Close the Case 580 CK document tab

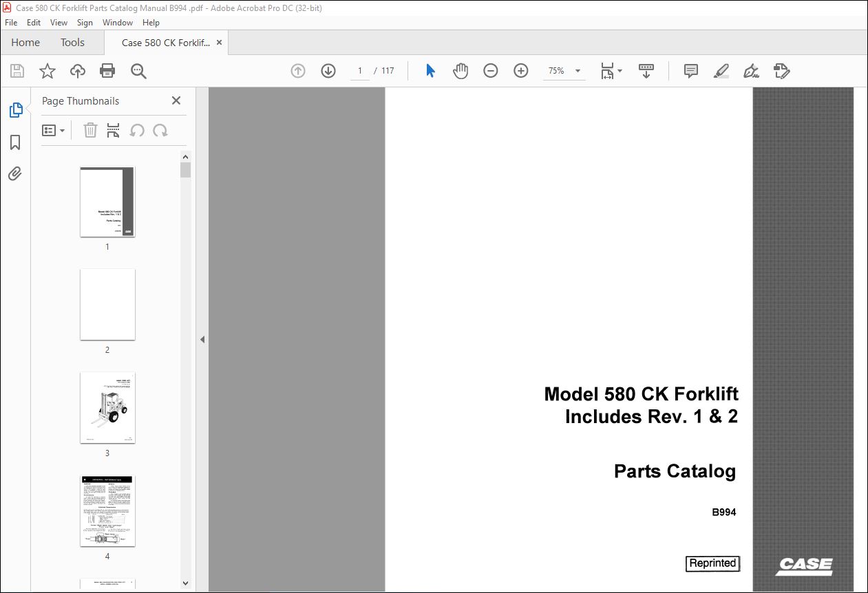coord(220,43)
